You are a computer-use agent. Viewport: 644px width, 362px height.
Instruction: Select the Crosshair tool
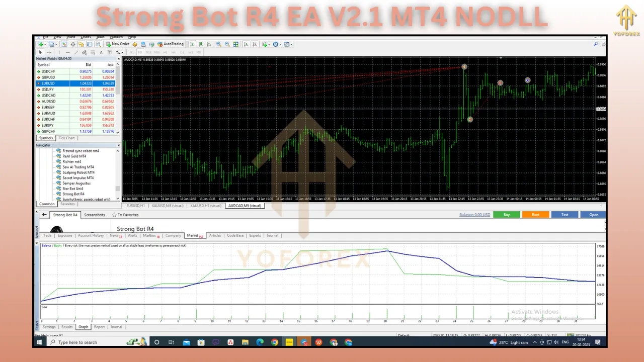(49, 52)
